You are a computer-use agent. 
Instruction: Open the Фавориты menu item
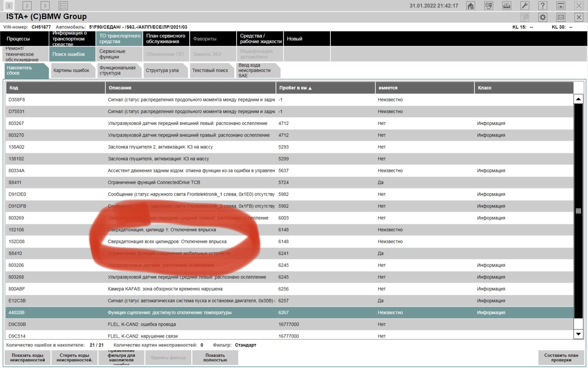point(205,39)
